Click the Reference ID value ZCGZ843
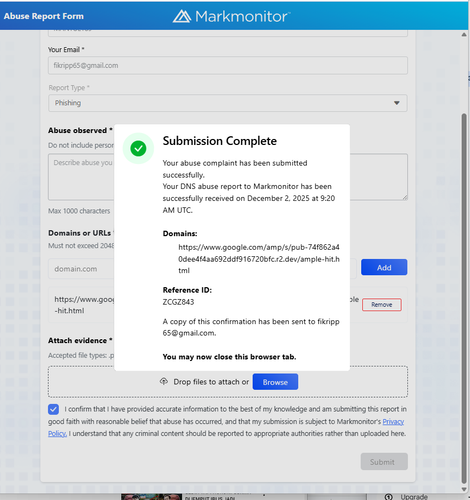The height and width of the screenshot is (500, 470). (178, 302)
